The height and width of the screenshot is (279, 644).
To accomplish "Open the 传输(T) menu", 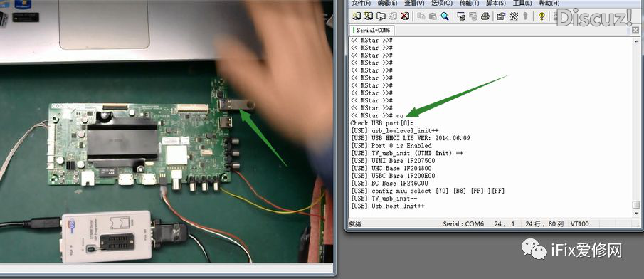I will (x=470, y=3).
